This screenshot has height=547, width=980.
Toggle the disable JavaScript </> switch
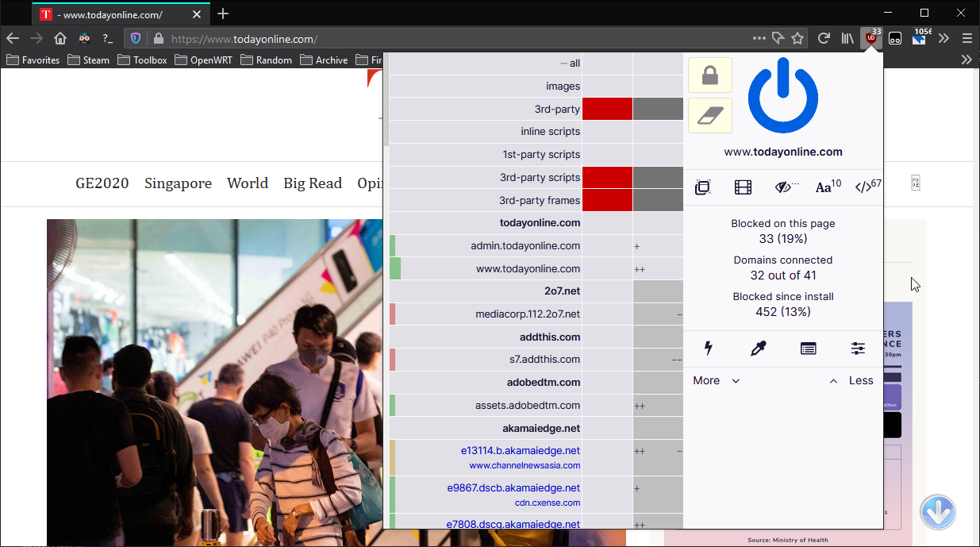pyautogui.click(x=867, y=187)
